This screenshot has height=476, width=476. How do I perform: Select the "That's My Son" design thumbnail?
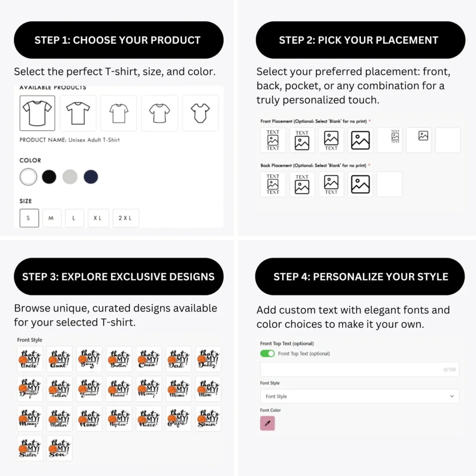point(59,448)
